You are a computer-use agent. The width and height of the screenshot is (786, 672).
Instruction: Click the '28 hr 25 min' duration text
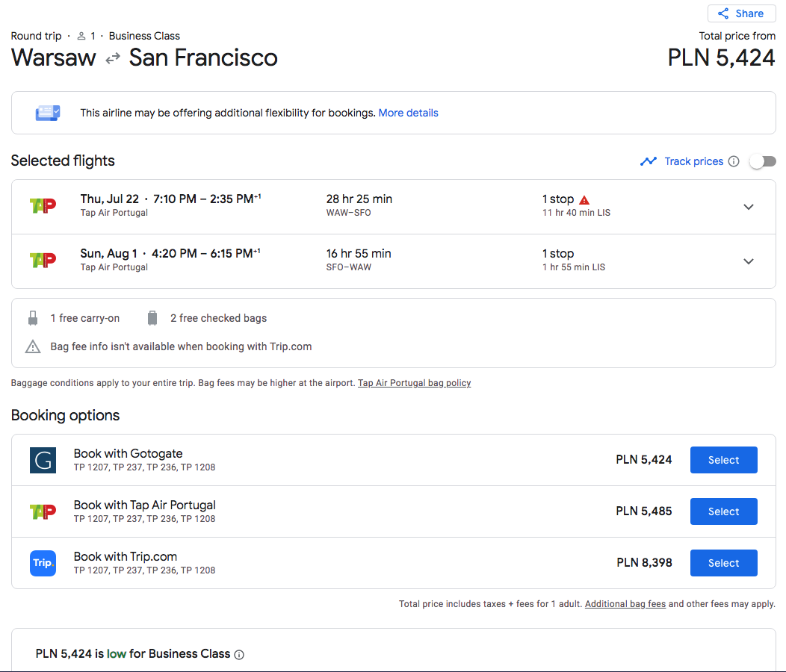pyautogui.click(x=359, y=199)
